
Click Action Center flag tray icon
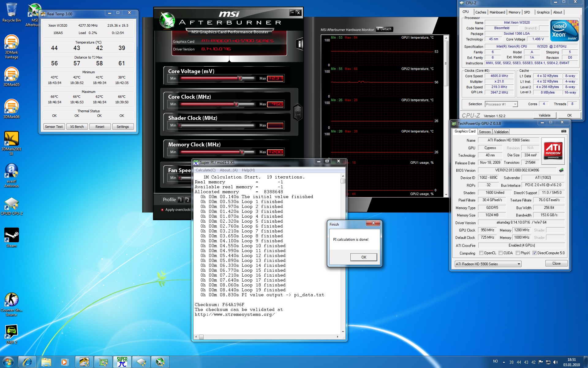click(x=541, y=362)
